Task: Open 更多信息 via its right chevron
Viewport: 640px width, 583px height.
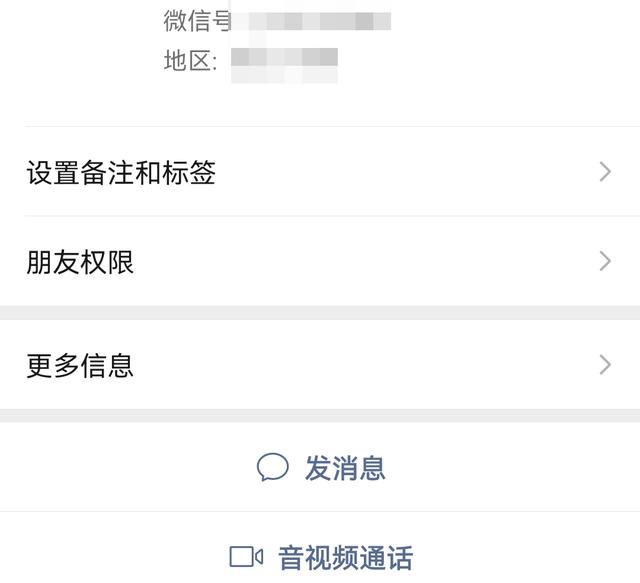Action: (605, 365)
